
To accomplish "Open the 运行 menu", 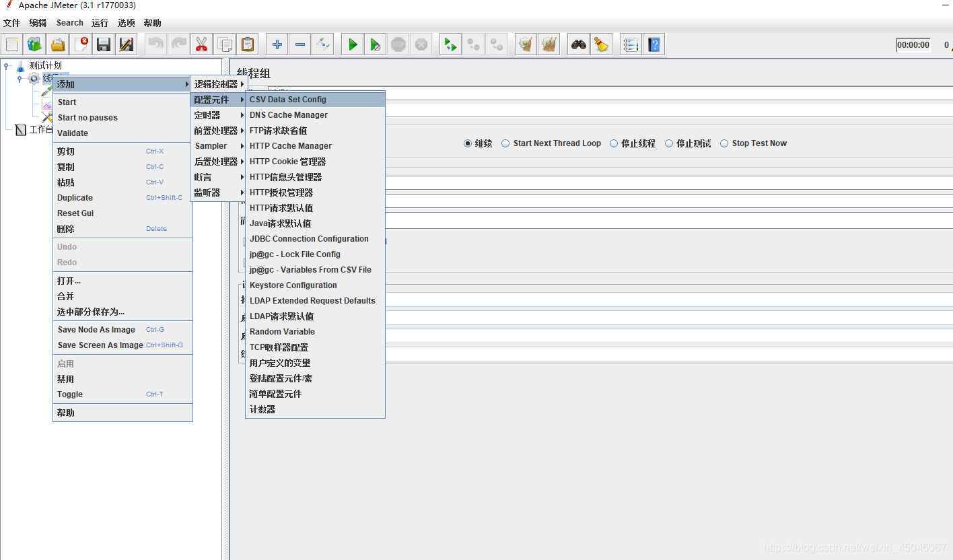I will tap(100, 23).
